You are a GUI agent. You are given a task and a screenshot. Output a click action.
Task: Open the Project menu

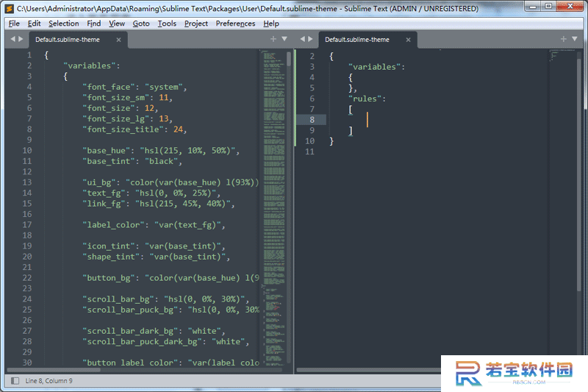[x=196, y=24]
